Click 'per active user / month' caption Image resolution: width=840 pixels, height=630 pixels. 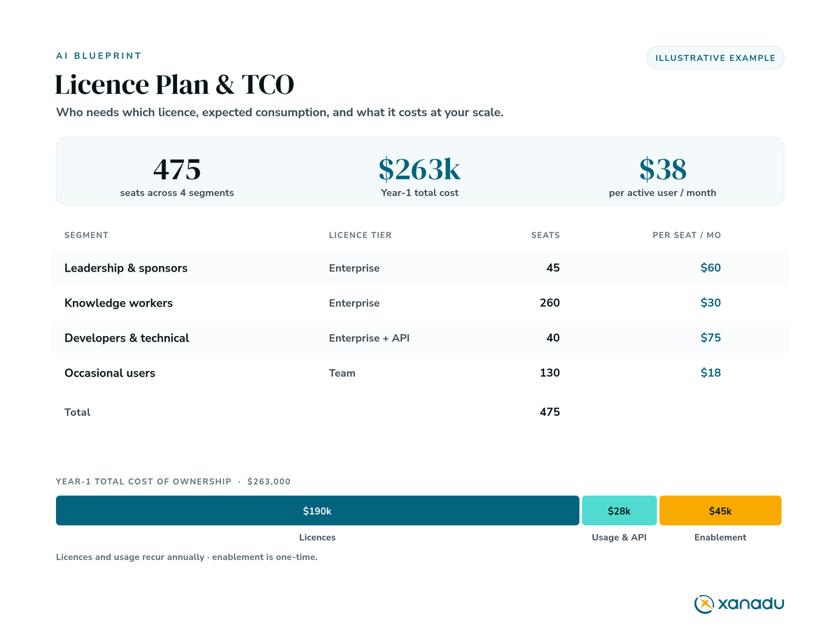(663, 192)
